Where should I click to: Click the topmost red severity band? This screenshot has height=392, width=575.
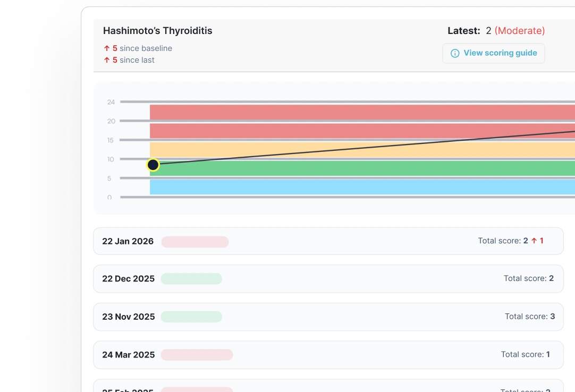(x=361, y=112)
